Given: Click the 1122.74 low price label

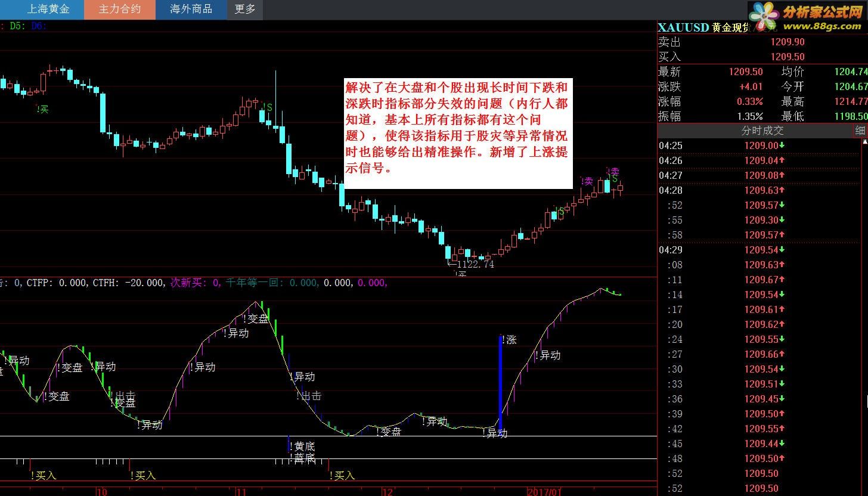Looking at the screenshot, I should [475, 264].
